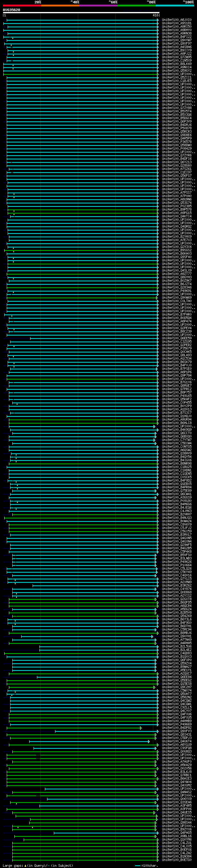Select label UniRef100_C4LZU1
The image size is (197, 868).
(176, 843)
